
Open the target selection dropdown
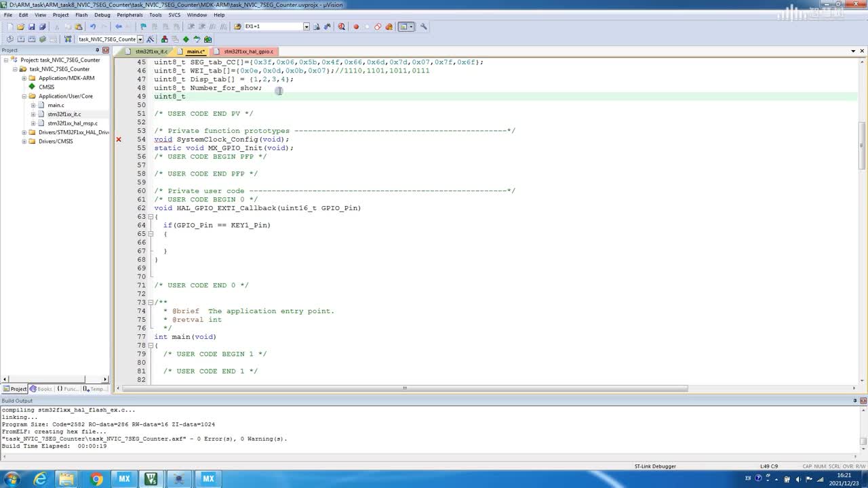click(x=140, y=39)
